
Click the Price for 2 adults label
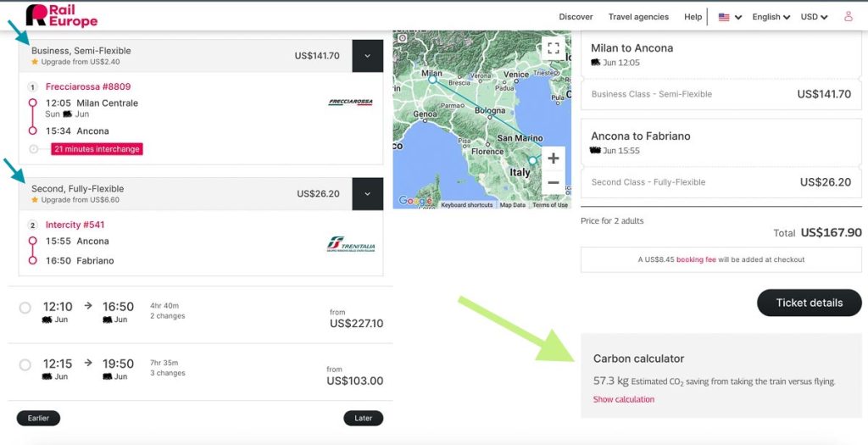pos(612,221)
